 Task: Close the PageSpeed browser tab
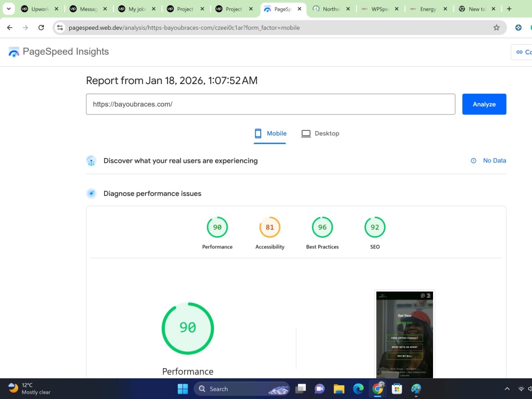click(x=299, y=9)
